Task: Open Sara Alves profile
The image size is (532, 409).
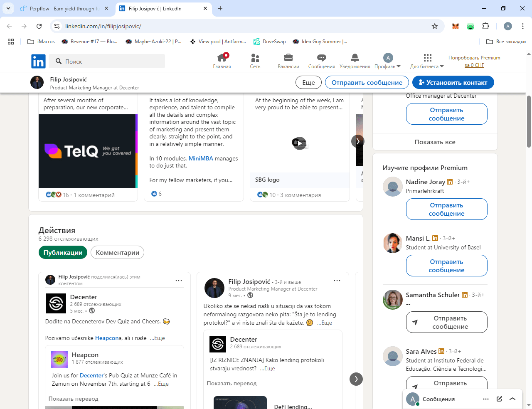Action: (x=421, y=351)
